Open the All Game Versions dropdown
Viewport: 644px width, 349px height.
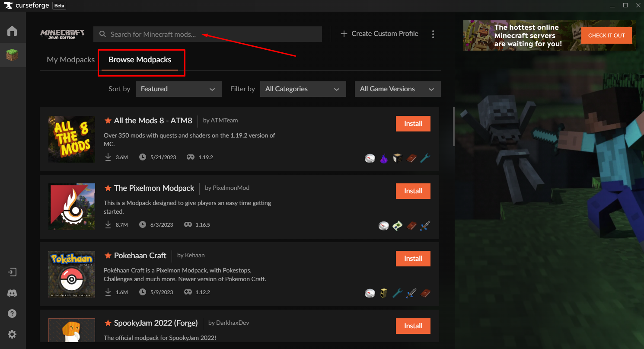pos(398,89)
